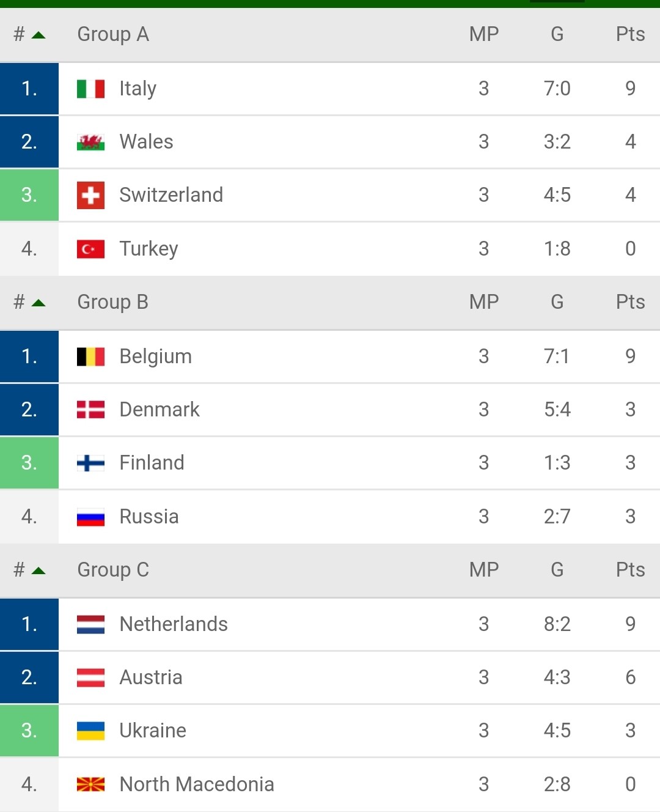Click Switzerland's green rank 3 badge
Image resolution: width=660 pixels, height=812 pixels.
point(29,195)
